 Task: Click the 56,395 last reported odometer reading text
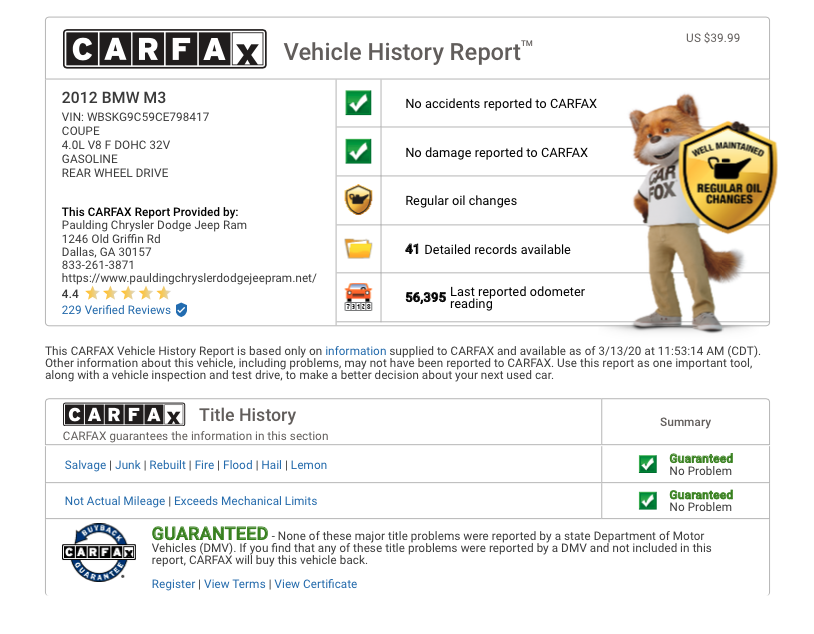(495, 298)
